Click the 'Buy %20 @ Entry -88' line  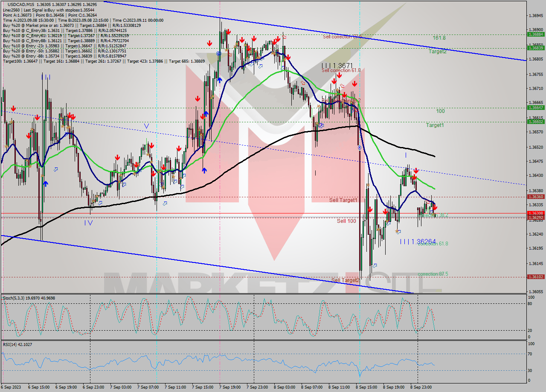(x=64, y=56)
